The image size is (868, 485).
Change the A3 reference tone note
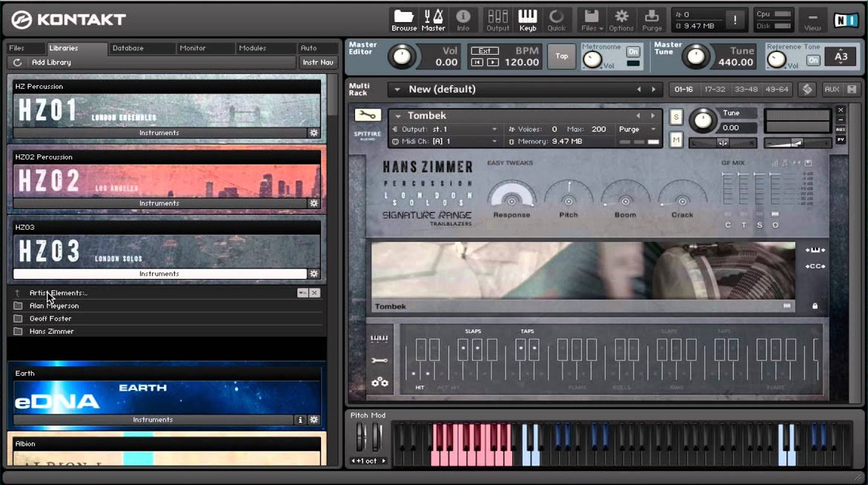tap(841, 56)
